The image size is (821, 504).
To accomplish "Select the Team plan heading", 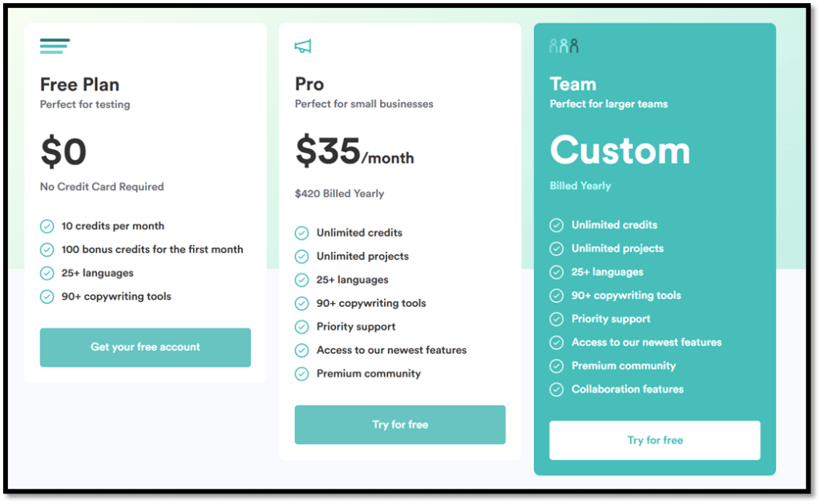I will (x=572, y=84).
